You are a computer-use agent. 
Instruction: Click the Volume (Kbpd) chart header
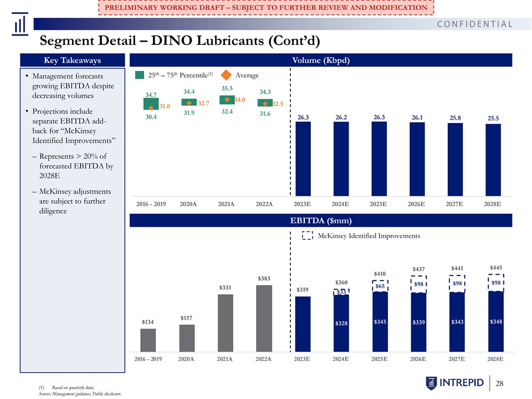pos(321,60)
